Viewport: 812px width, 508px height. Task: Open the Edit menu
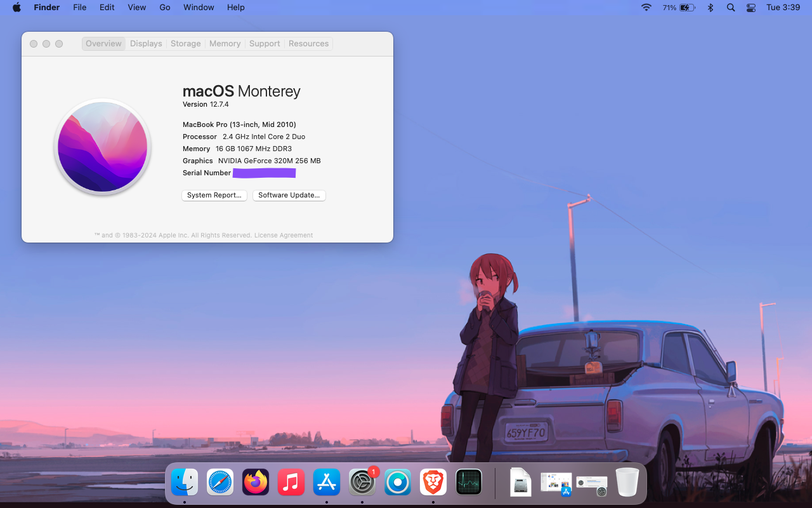pos(107,8)
